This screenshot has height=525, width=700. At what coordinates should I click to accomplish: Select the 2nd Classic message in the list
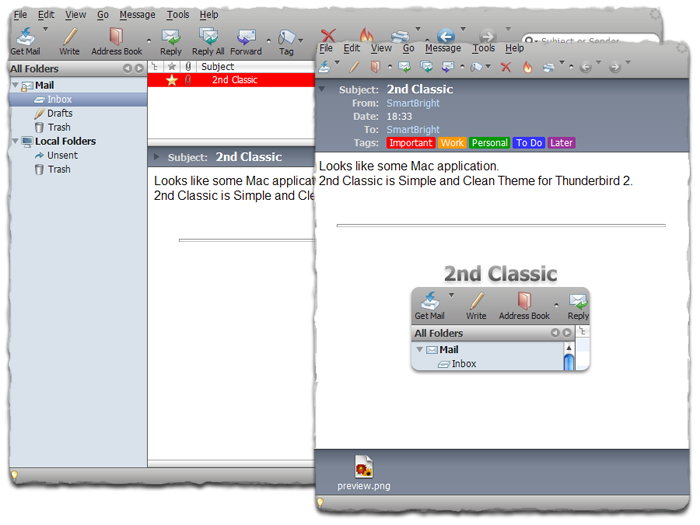point(231,80)
